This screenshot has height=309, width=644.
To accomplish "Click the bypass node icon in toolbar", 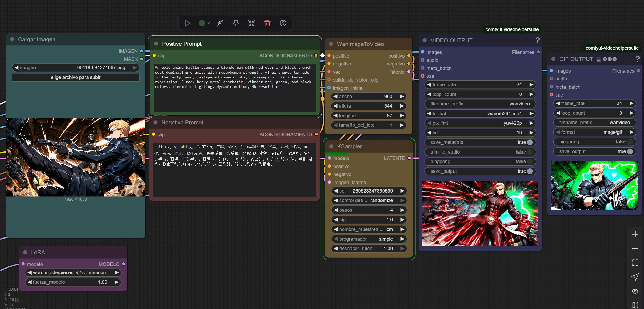I will 220,23.
